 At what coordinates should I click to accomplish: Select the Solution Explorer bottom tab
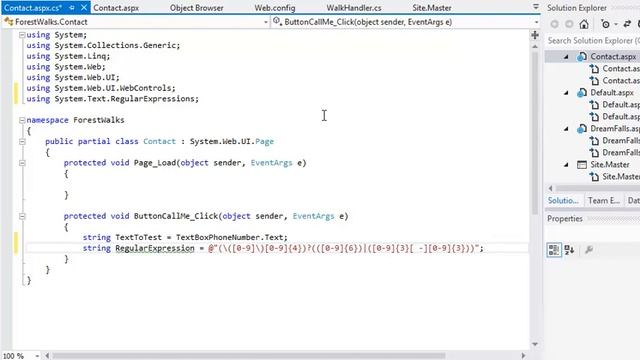coord(563,200)
